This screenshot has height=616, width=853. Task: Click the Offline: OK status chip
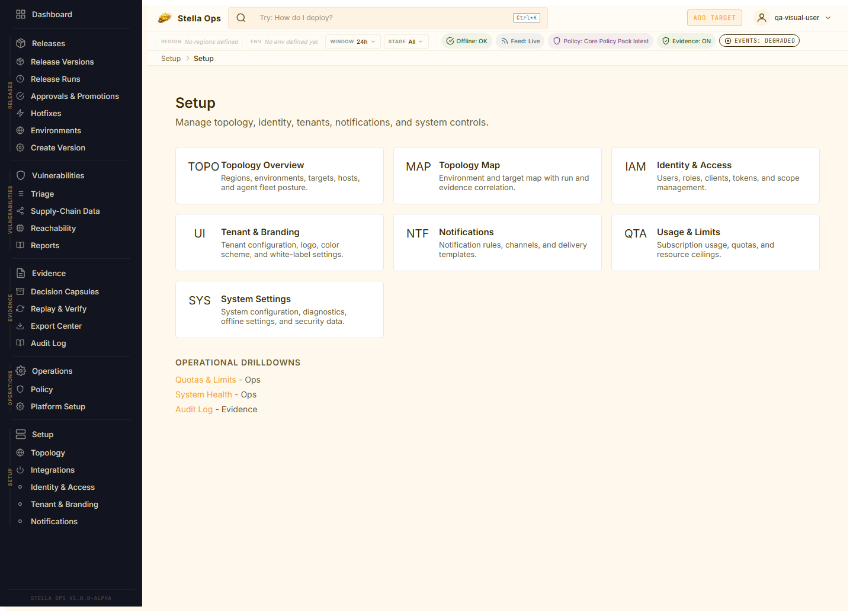467,41
